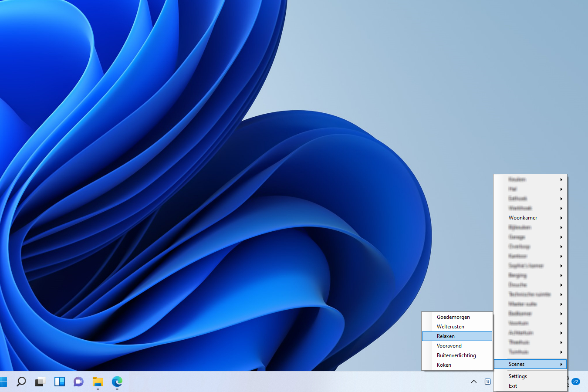Activate the Goedemorgen scene
588x392 pixels.
pyautogui.click(x=453, y=317)
